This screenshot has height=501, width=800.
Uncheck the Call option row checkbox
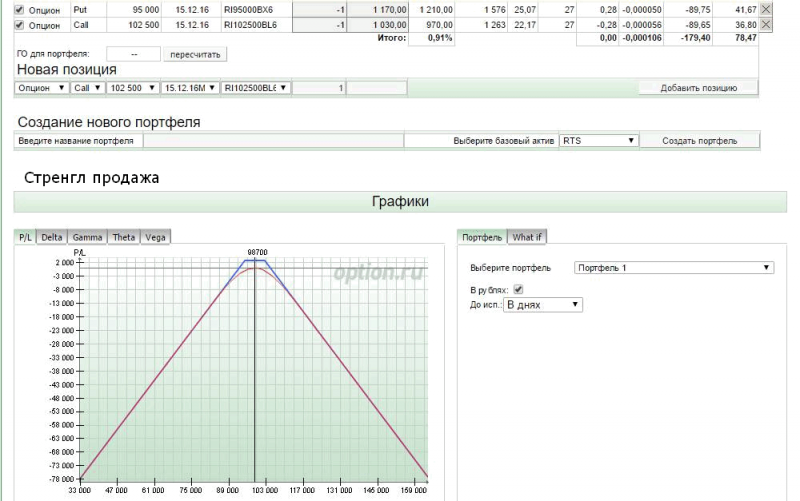click(x=19, y=25)
